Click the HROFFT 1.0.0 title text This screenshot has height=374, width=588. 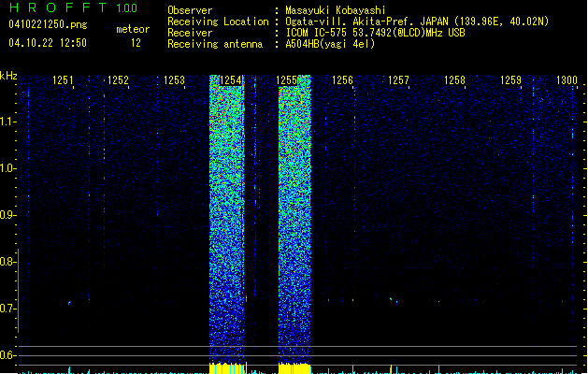pos(74,7)
